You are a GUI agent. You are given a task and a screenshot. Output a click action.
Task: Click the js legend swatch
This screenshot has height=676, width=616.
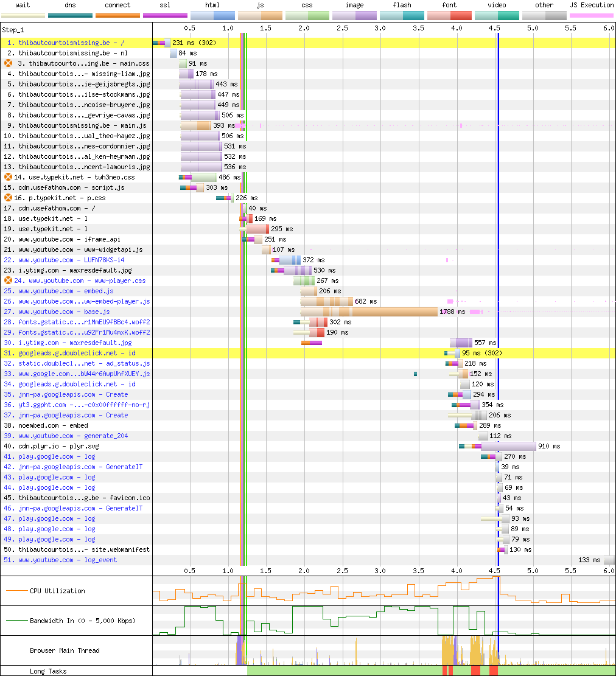click(260, 16)
